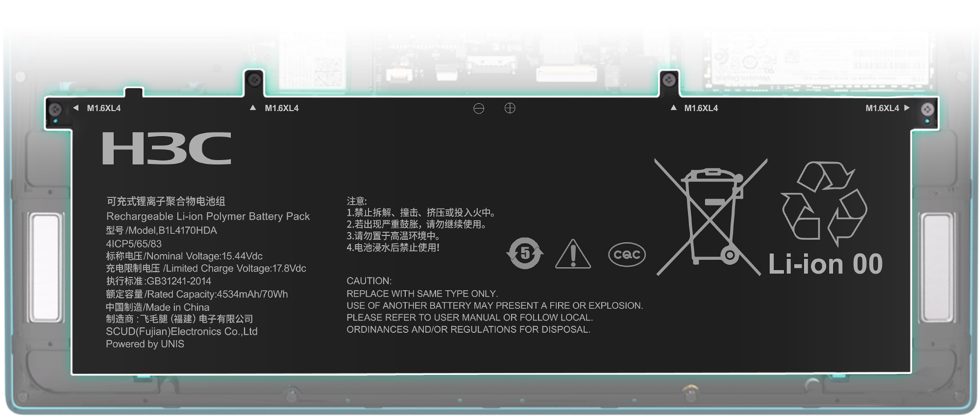The height and width of the screenshot is (416, 980).
Task: Click the Powered by UNIS text
Action: (x=145, y=344)
